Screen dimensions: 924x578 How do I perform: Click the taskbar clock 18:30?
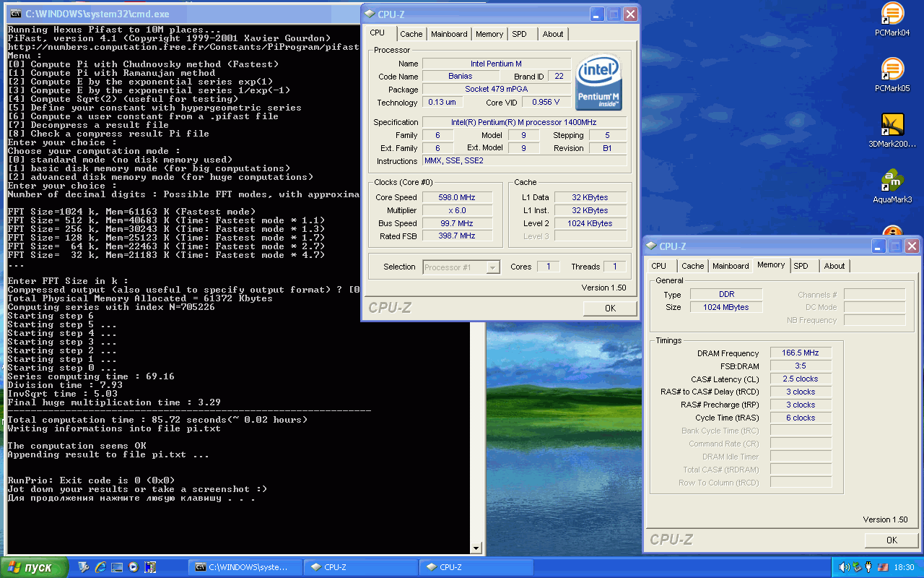pos(904,567)
